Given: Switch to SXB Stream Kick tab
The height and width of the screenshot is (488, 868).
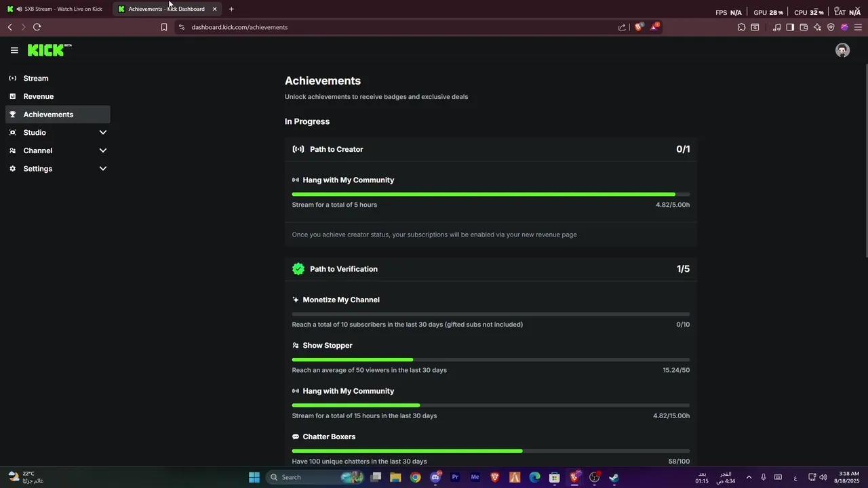Looking at the screenshot, I should point(56,9).
